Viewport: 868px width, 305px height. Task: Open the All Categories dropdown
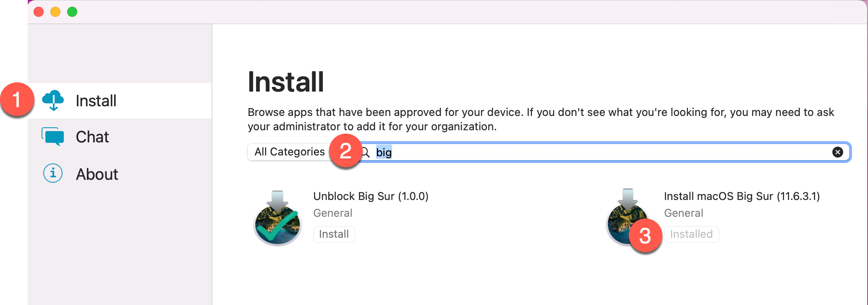click(x=290, y=152)
